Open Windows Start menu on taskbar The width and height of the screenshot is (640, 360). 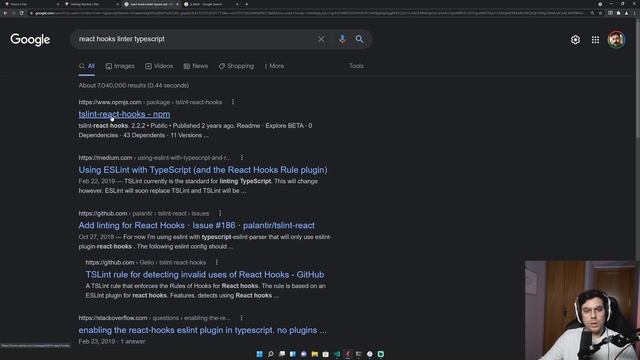pos(259,354)
